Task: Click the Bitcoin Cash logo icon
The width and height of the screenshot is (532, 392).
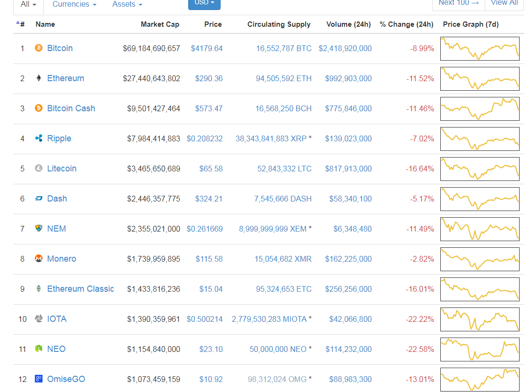Action: 39,108
